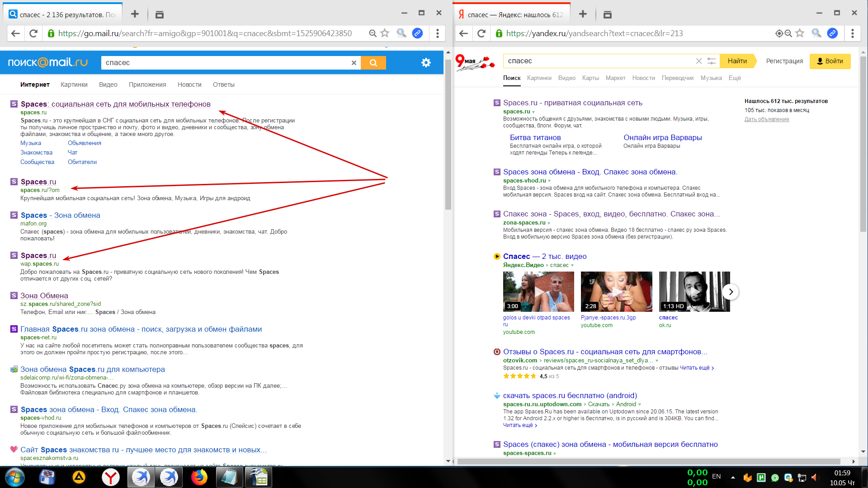Expand spaces-vhod.ru result dropdown arrow

pyautogui.click(x=549, y=181)
